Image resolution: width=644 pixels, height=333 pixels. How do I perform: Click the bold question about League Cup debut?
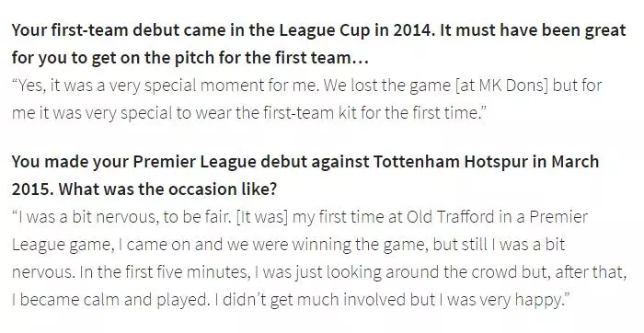pos(318,44)
